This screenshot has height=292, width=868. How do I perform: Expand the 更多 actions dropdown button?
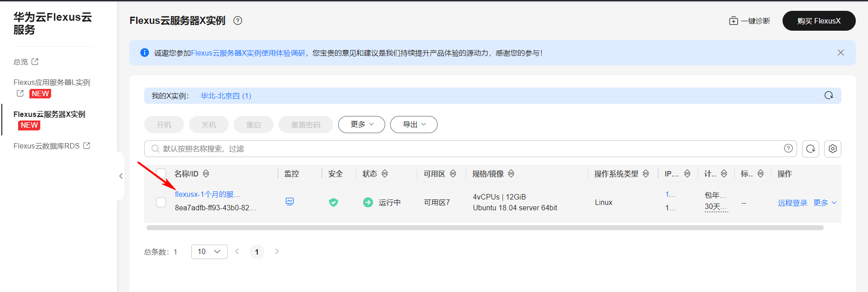tap(361, 125)
